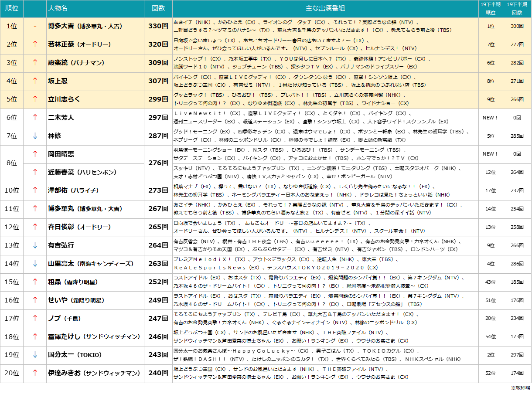Select the merged 8位 rank cell
The width and height of the screenshot is (532, 394).
pos(12,163)
